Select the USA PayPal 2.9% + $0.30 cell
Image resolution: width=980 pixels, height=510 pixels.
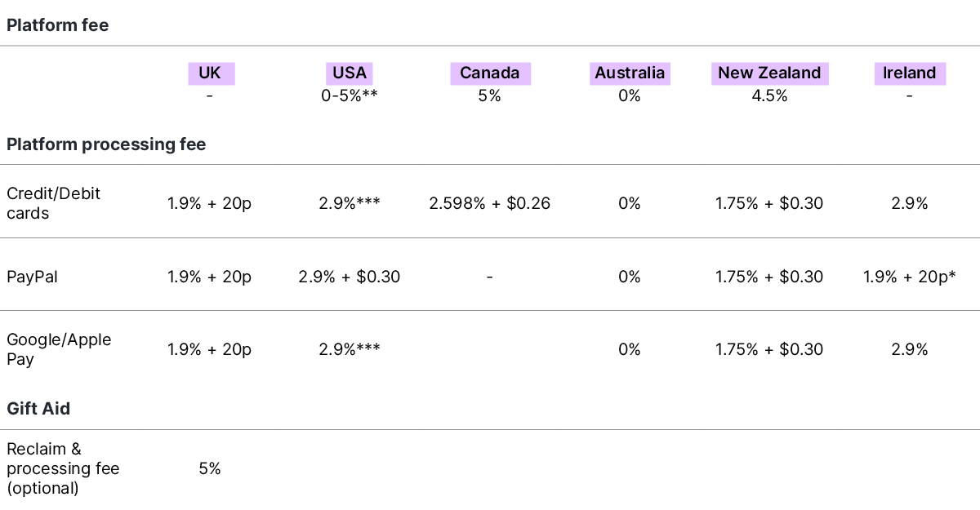click(350, 277)
